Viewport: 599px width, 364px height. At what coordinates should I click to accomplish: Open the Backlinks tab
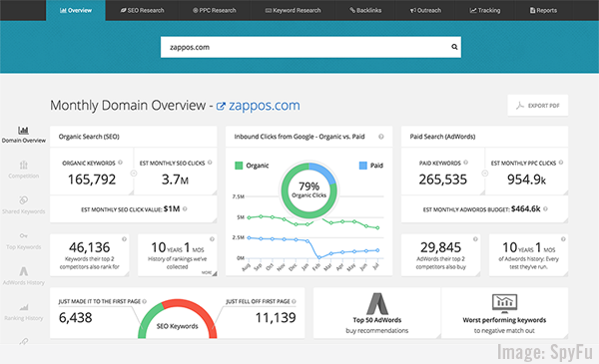pos(365,10)
